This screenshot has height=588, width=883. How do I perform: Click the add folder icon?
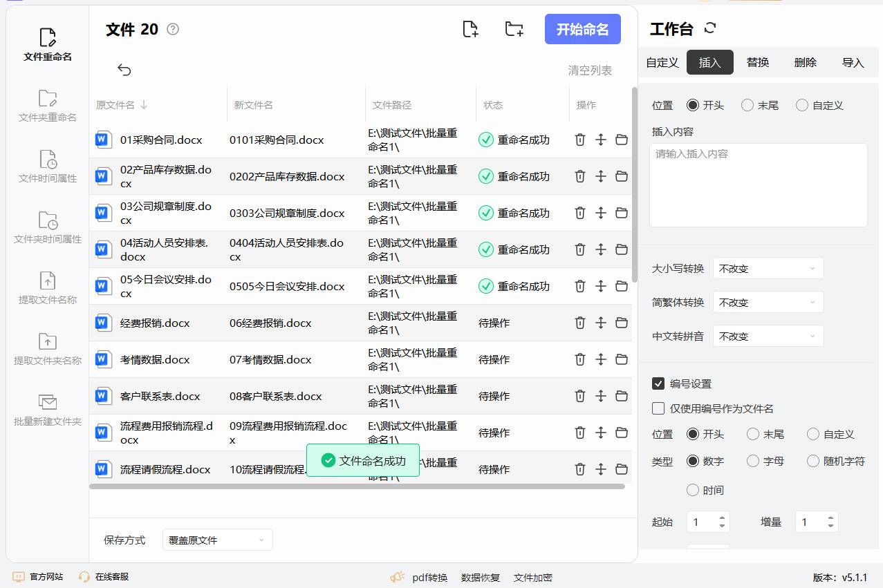coord(514,29)
